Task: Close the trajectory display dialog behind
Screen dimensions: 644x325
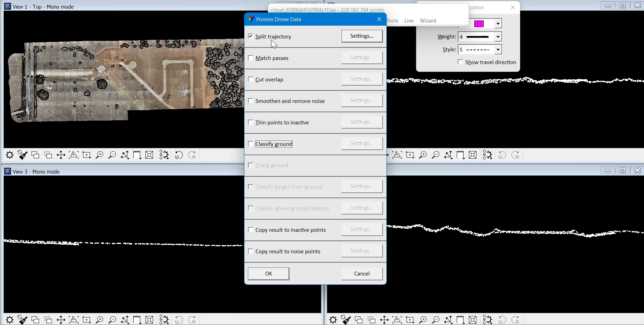Action: [513, 8]
